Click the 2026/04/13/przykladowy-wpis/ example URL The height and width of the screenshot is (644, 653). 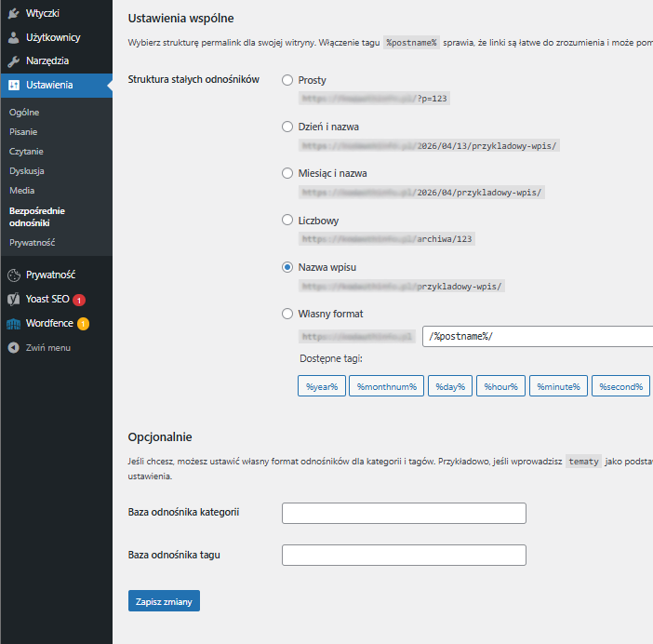coord(429,146)
